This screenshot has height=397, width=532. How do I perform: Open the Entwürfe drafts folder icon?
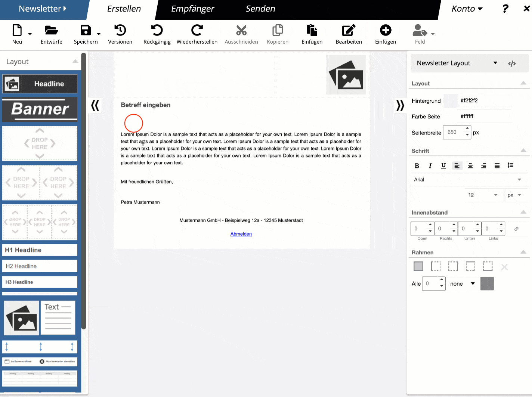tap(51, 30)
